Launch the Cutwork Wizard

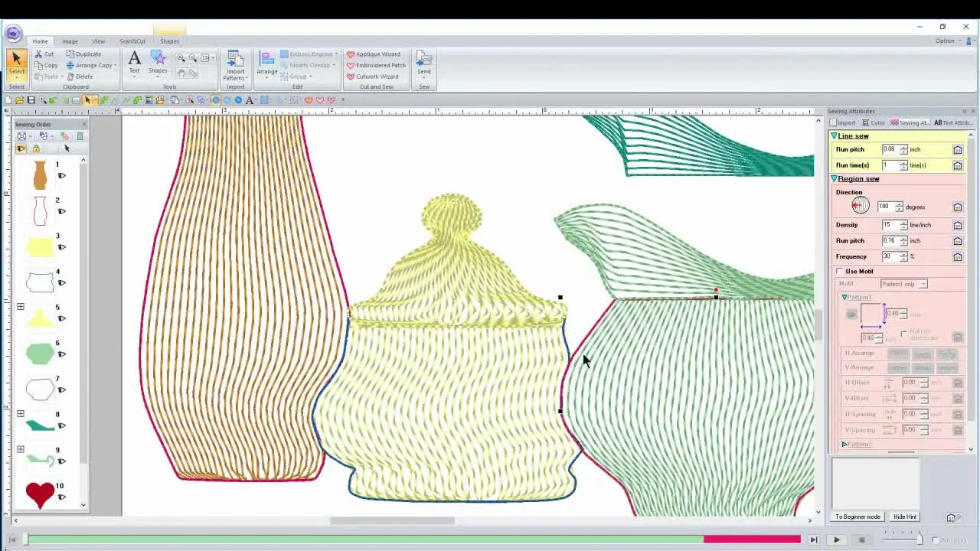(373, 77)
